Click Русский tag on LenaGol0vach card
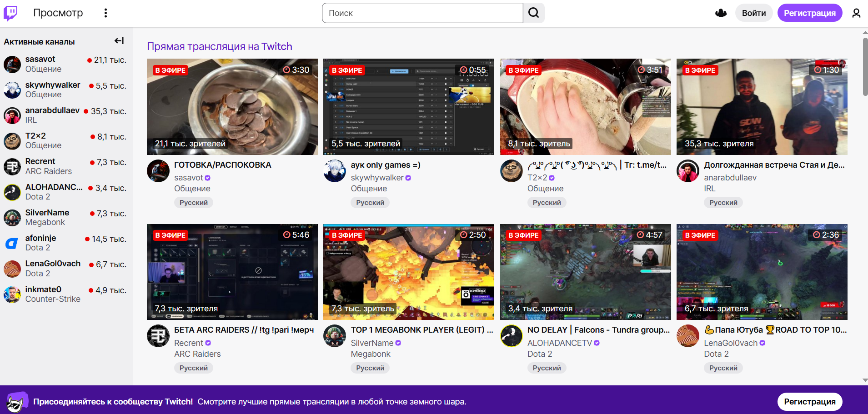The height and width of the screenshot is (414, 868). (x=723, y=368)
